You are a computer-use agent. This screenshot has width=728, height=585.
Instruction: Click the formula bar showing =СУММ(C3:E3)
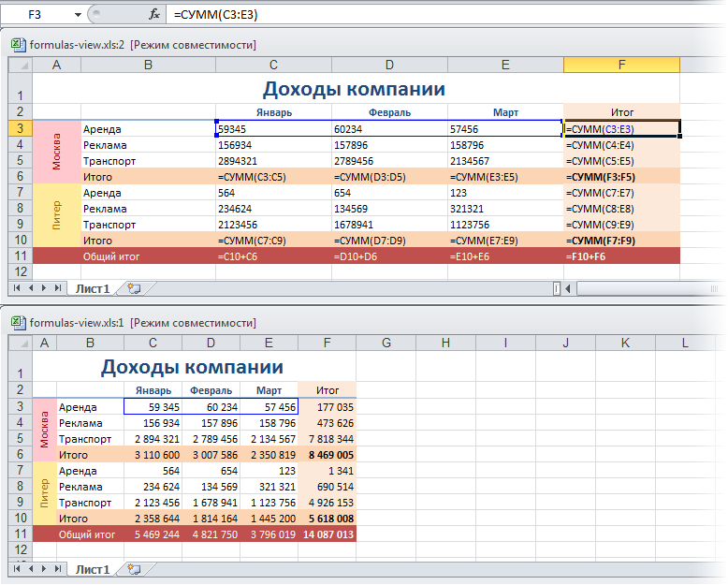445,14
